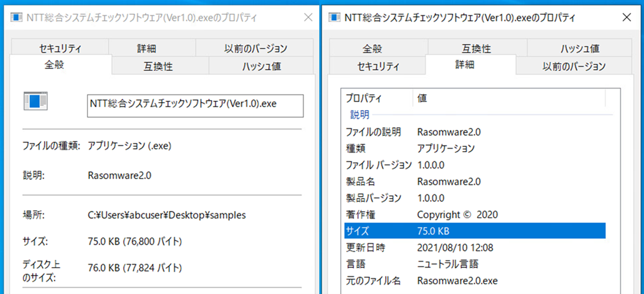Viewport: 644px width, 294px height.
Task: Click the file name input field
Action: [x=195, y=105]
